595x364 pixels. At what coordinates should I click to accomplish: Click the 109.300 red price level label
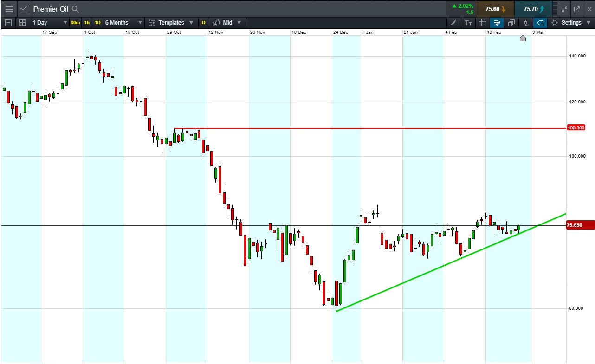576,128
